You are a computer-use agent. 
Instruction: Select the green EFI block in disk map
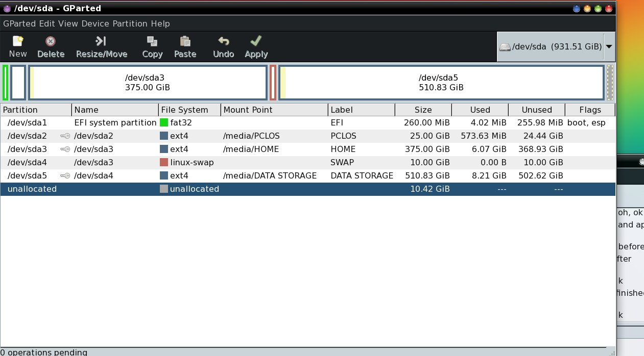click(5, 82)
